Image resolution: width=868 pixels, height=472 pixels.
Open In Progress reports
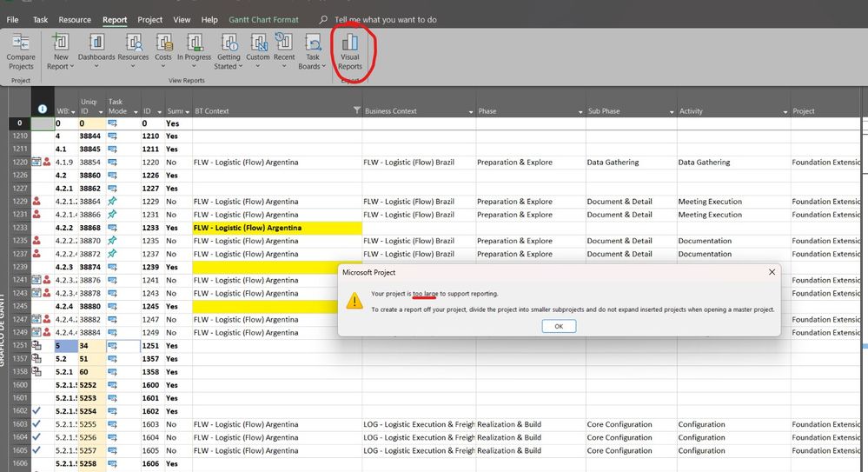(194, 51)
